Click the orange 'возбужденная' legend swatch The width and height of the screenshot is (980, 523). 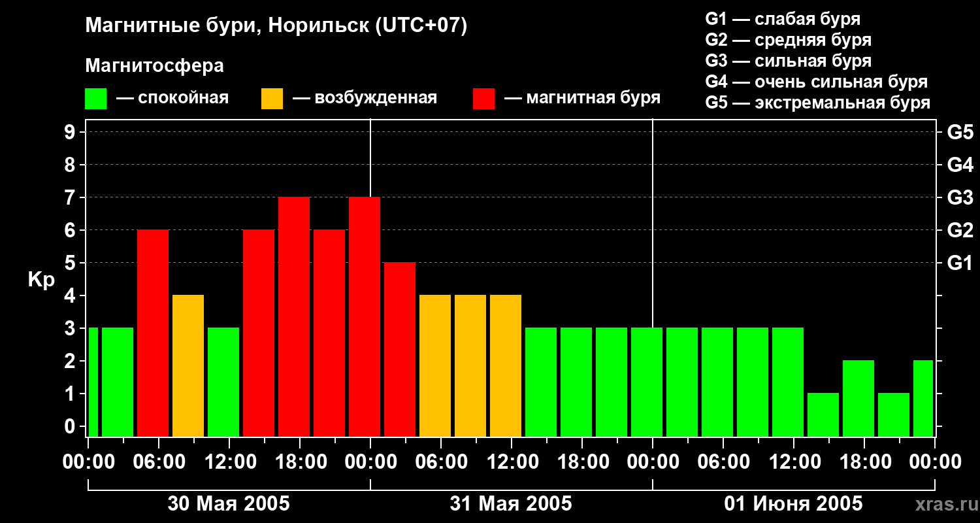coord(272,99)
